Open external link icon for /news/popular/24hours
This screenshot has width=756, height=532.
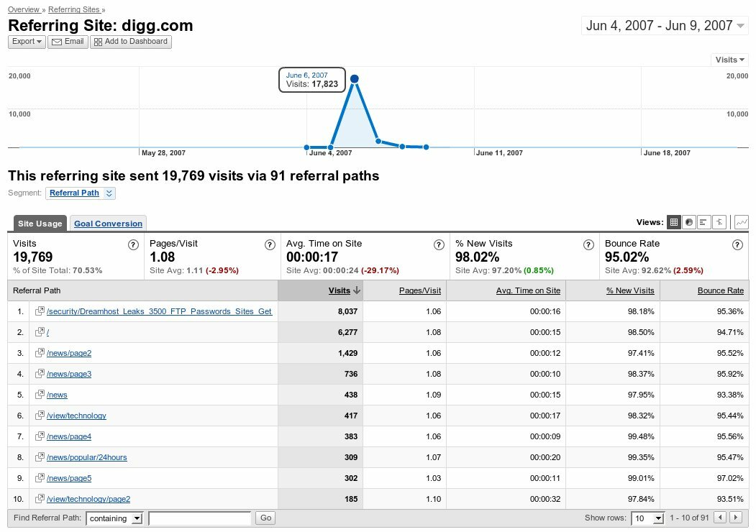click(x=40, y=457)
